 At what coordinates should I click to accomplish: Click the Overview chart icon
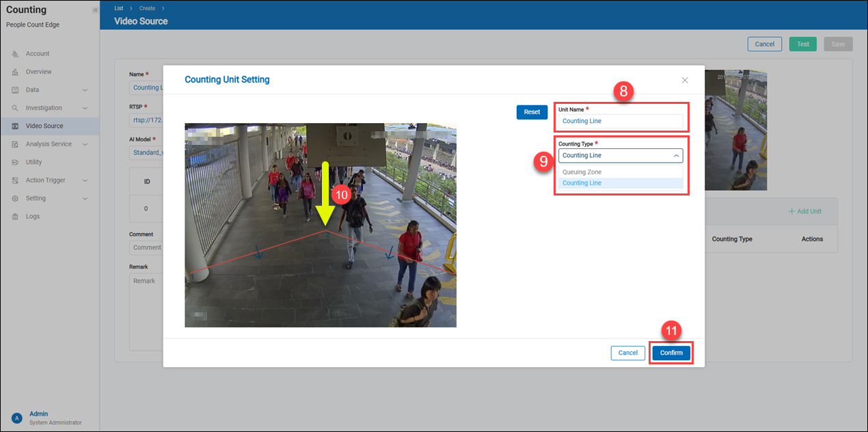coord(15,72)
